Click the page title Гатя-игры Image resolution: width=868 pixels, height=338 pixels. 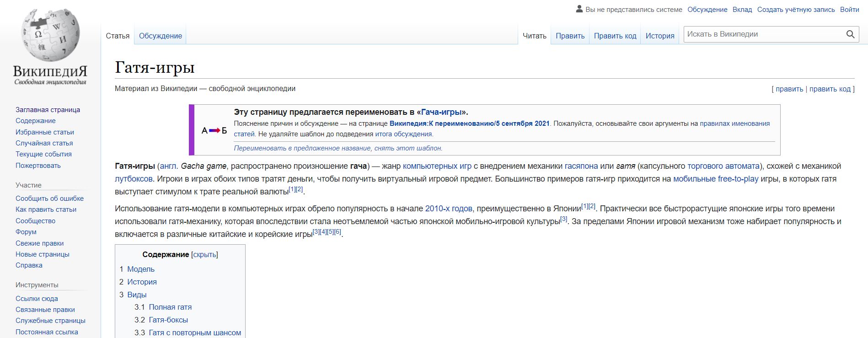[155, 68]
